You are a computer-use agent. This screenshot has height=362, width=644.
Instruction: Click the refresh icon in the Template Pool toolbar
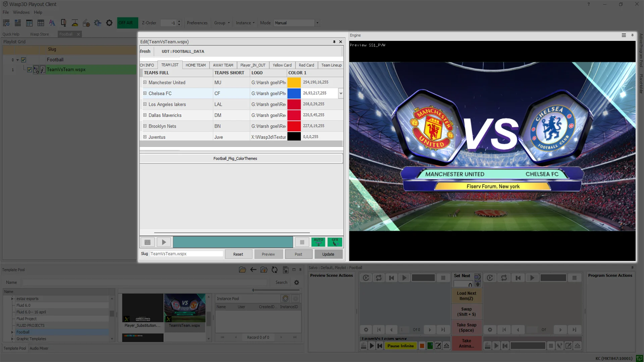[274, 270]
